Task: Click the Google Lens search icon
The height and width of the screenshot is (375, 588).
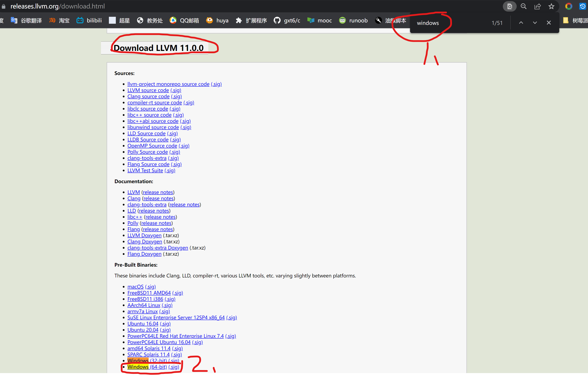Action: [x=509, y=7]
